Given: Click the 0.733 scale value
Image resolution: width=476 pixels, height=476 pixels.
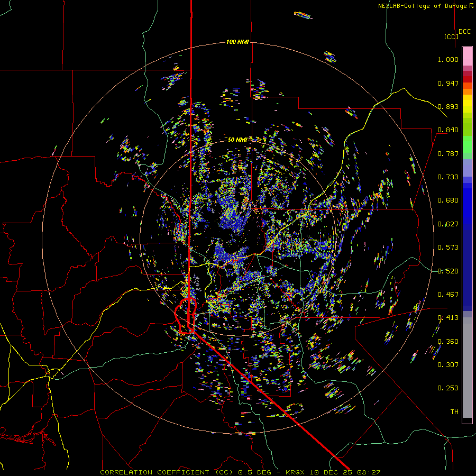Looking at the screenshot, I should pyautogui.click(x=448, y=177).
